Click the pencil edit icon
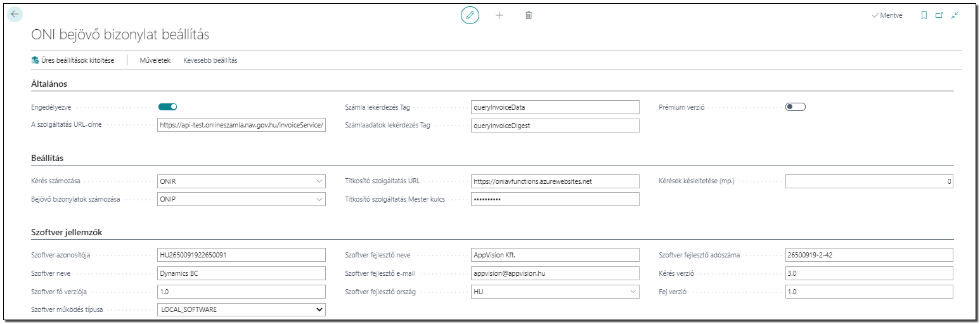Image resolution: width=980 pixels, height=324 pixels. [x=470, y=15]
